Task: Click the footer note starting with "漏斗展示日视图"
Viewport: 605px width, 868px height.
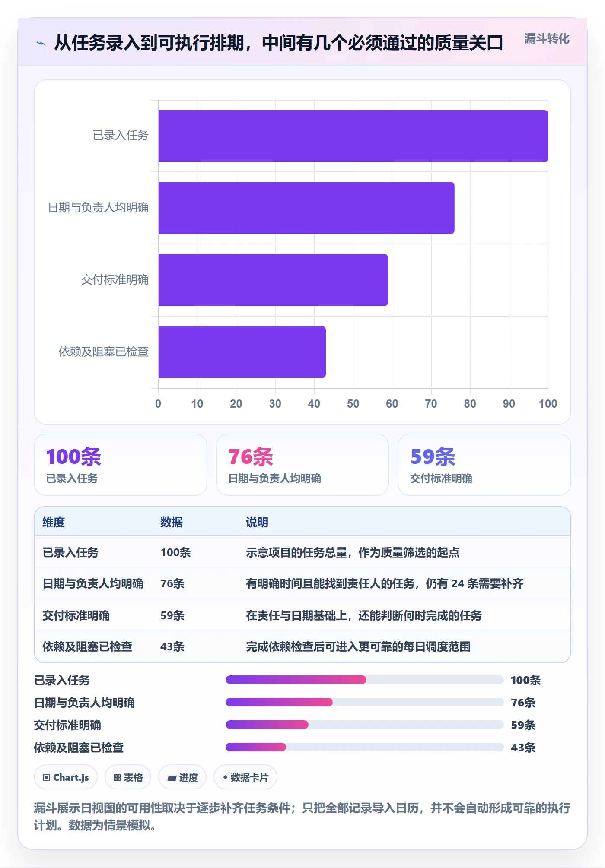Action: (x=302, y=816)
